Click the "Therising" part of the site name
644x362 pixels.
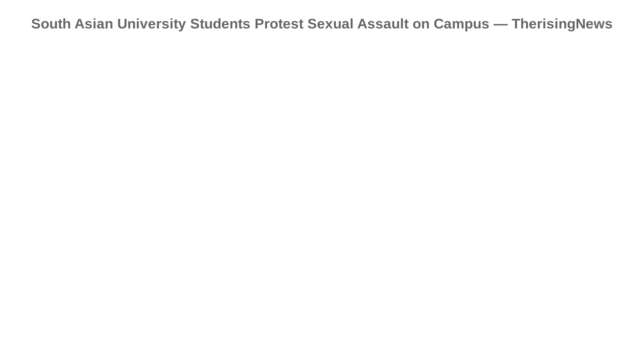pos(543,24)
